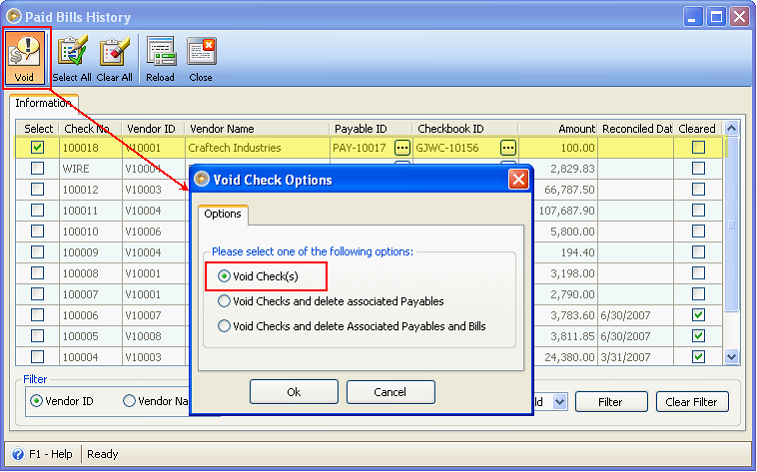The height and width of the screenshot is (472, 757).
Task: Expand the filter dropdown beside Filter button
Action: pyautogui.click(x=559, y=402)
